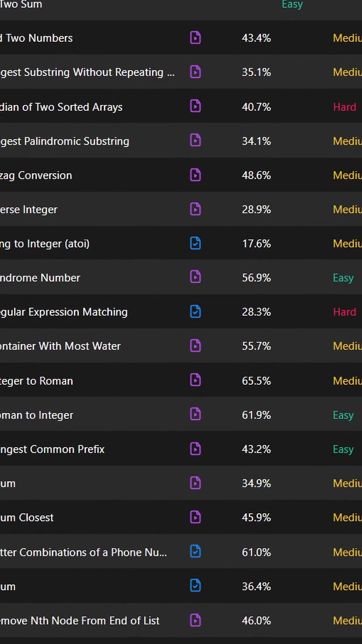This screenshot has width=362, height=644.
Task: Open the 3Sum Closest problem
Action: pos(27,517)
